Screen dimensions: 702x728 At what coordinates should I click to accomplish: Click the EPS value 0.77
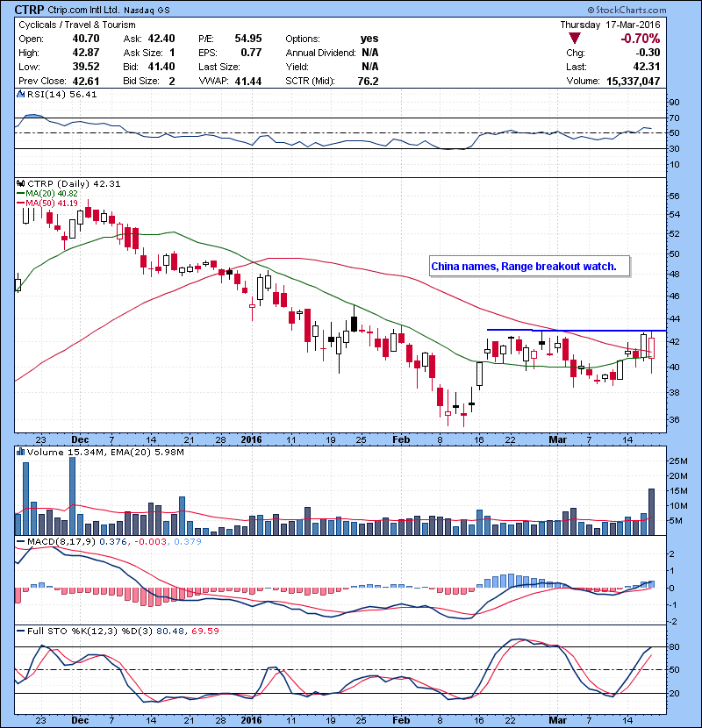click(251, 53)
